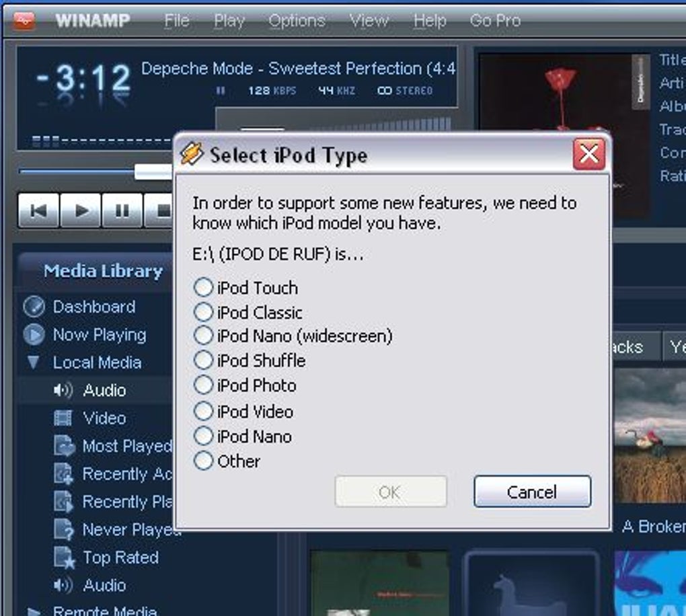Click the seek bar slider thumb

[x=153, y=171]
